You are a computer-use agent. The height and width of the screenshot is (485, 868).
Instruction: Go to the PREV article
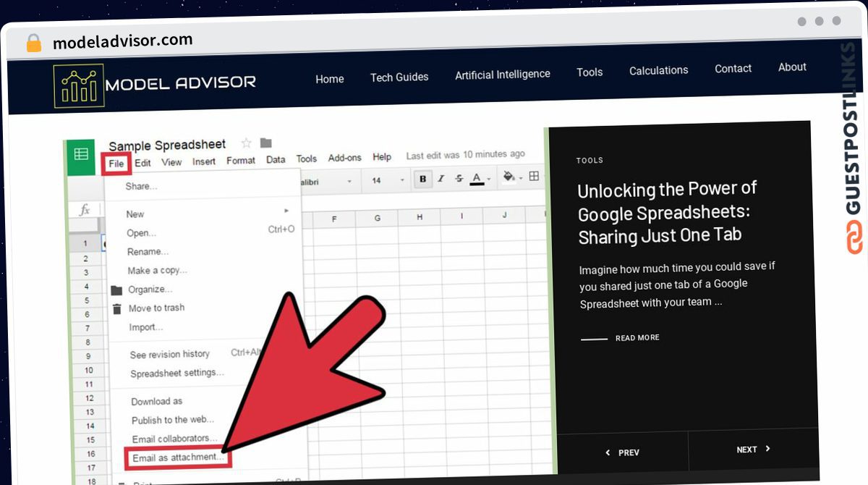629,452
